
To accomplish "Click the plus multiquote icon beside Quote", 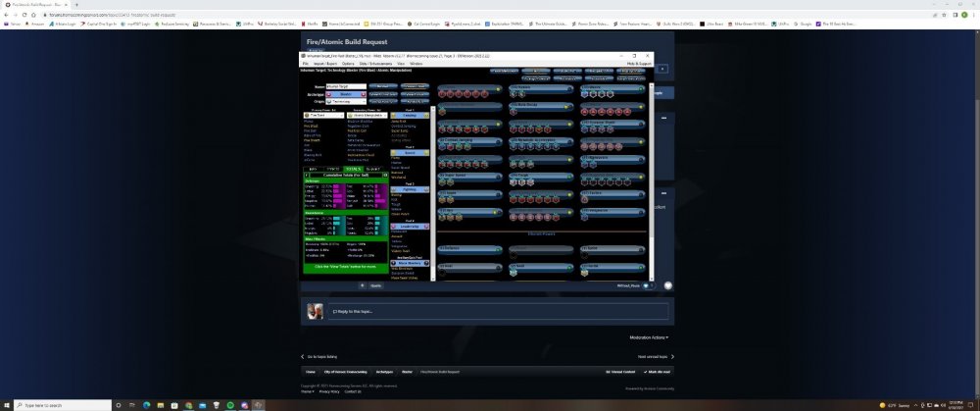I will [363, 285].
